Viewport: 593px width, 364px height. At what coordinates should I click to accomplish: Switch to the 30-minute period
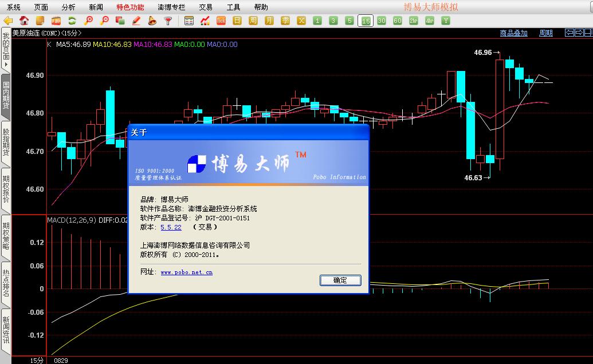382,21
